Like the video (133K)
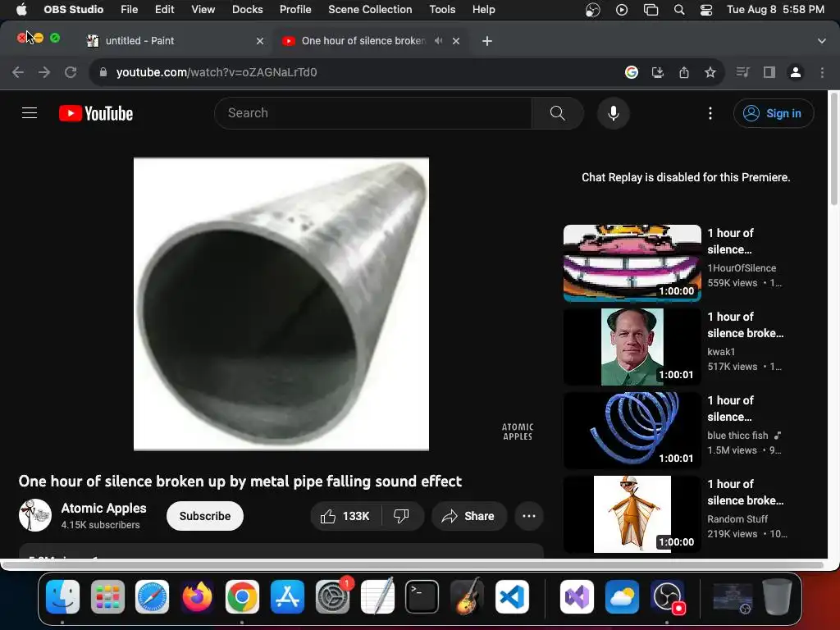Viewport: 840px width, 630px height. (345, 516)
